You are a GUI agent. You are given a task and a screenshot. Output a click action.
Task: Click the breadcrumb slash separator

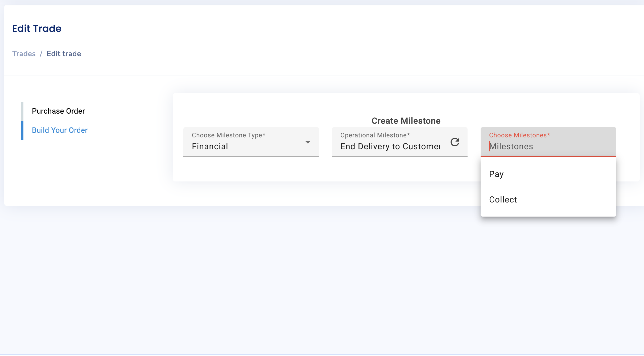click(x=41, y=53)
